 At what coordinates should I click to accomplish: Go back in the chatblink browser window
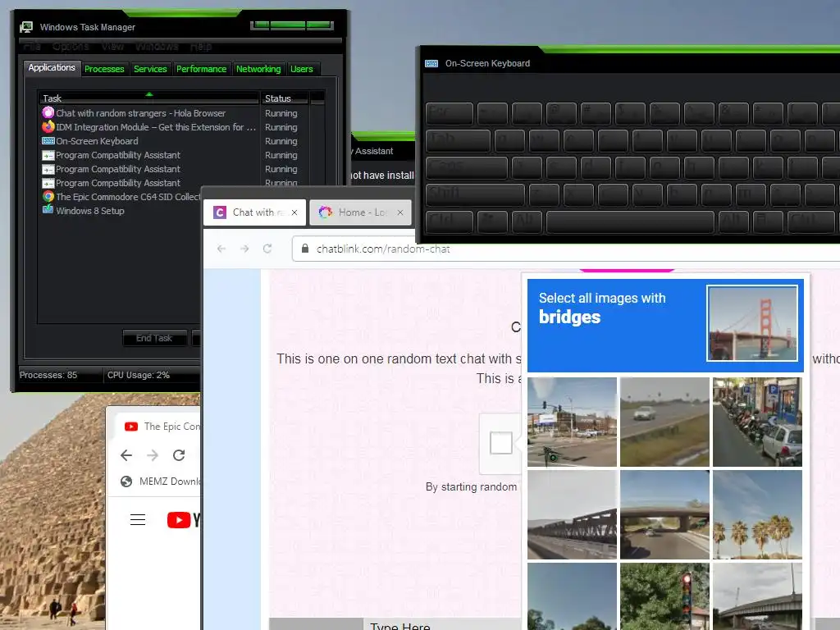point(221,249)
